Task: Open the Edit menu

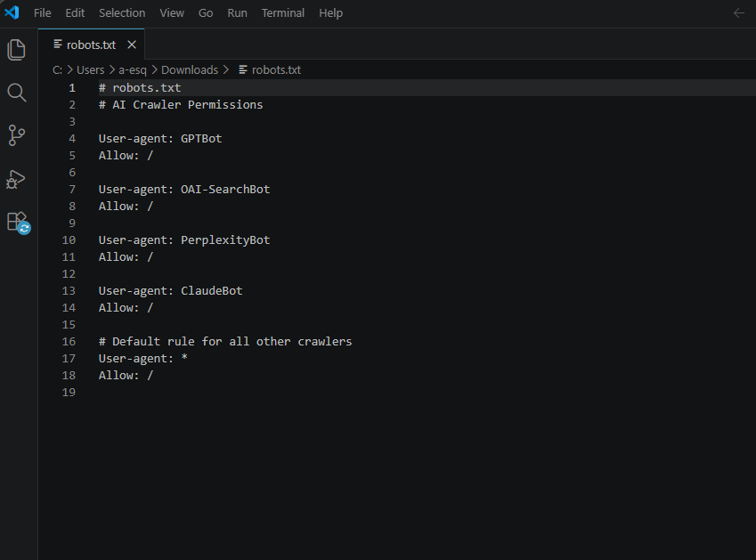Action: point(75,13)
